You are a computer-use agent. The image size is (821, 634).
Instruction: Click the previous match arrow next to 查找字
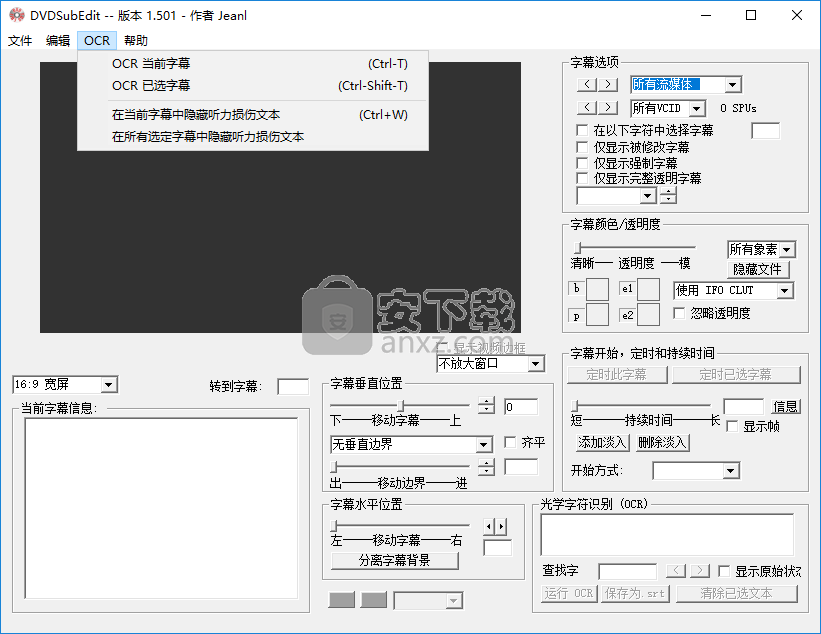pyautogui.click(x=676, y=571)
